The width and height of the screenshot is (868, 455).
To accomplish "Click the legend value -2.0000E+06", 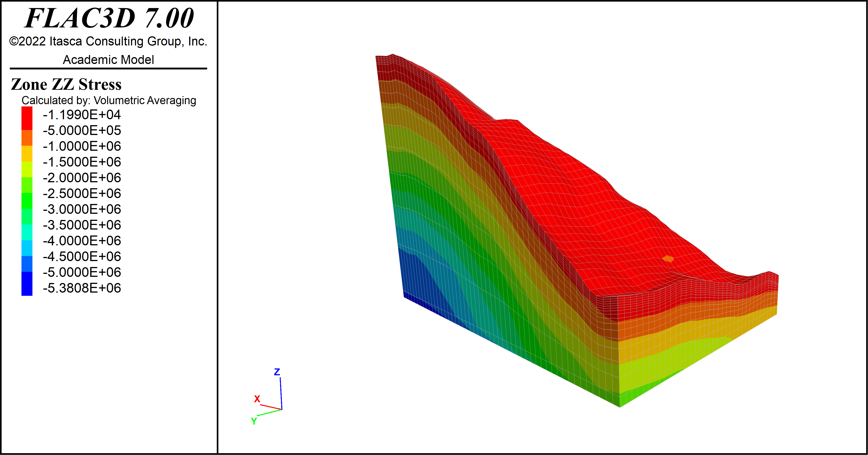I will click(82, 178).
